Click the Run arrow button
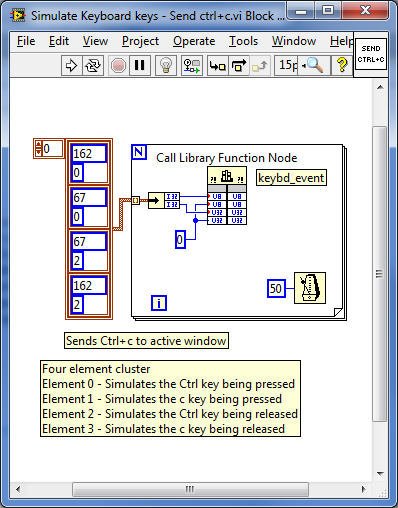398x508 pixels. point(71,65)
